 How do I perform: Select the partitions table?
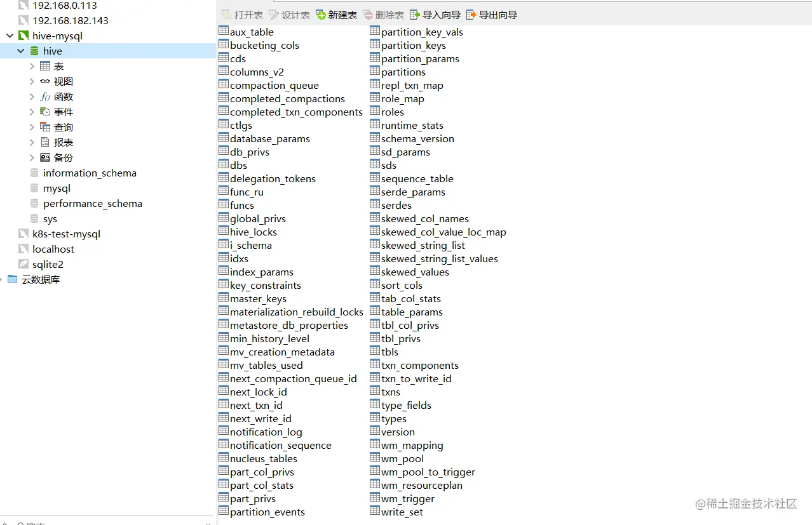tap(403, 72)
